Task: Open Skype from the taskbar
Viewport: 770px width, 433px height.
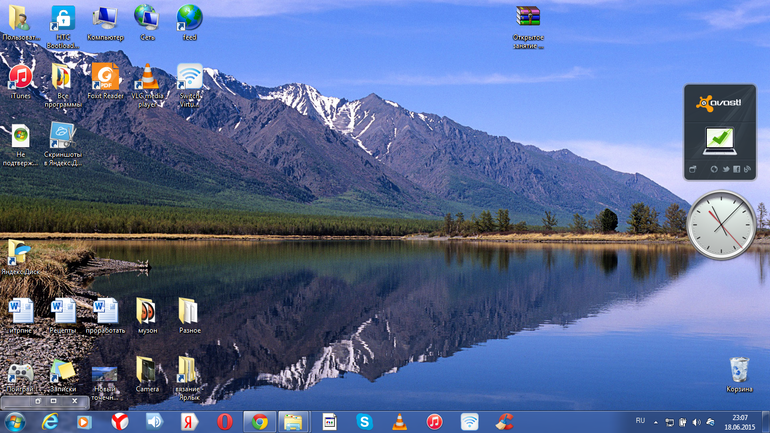Action: pyautogui.click(x=364, y=422)
